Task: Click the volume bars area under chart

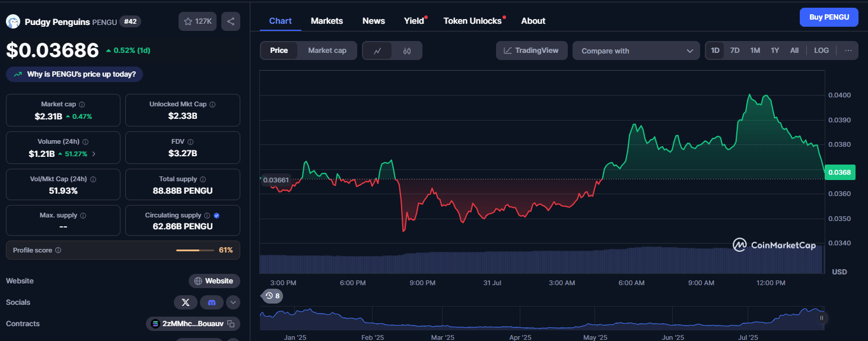Action: (x=541, y=260)
